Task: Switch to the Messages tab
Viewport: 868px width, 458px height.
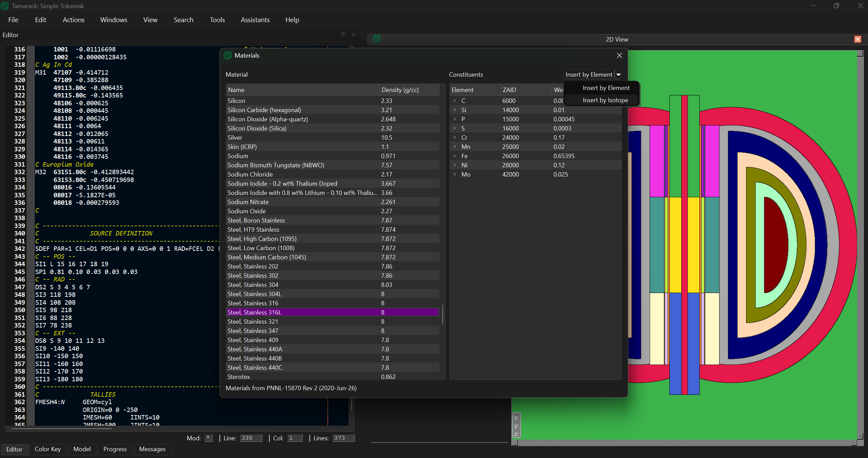Action: (152, 449)
